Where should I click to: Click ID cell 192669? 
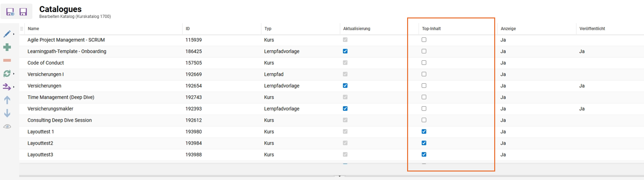pyautogui.click(x=193, y=74)
